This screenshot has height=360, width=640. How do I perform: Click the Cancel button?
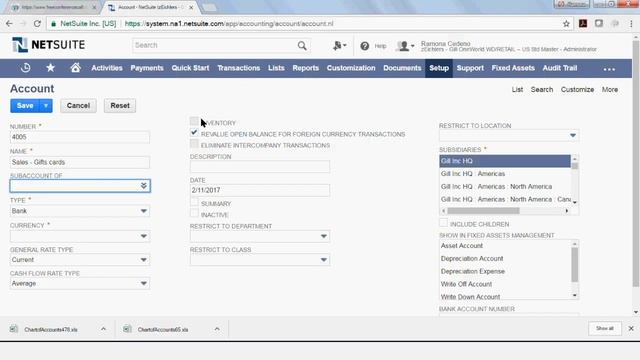click(78, 106)
